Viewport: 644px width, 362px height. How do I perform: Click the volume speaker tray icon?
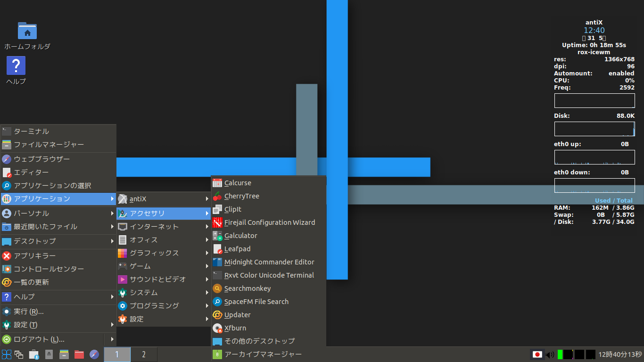550,354
